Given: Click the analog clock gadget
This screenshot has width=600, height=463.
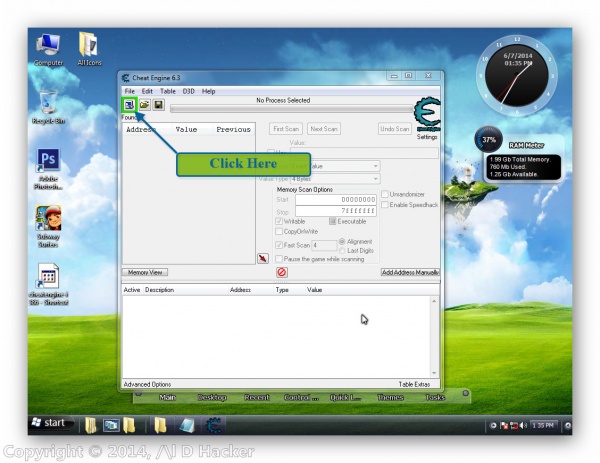Looking at the screenshot, I should tap(517, 75).
